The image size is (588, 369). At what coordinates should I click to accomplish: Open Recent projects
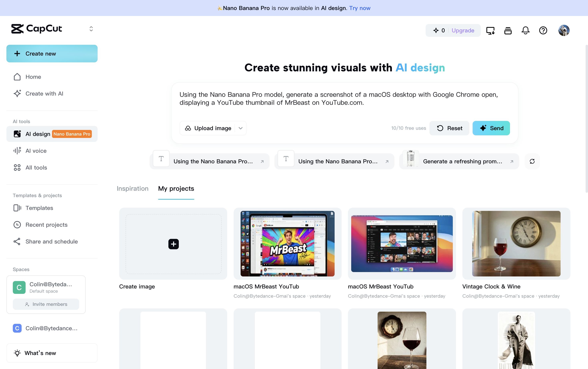coord(52,225)
